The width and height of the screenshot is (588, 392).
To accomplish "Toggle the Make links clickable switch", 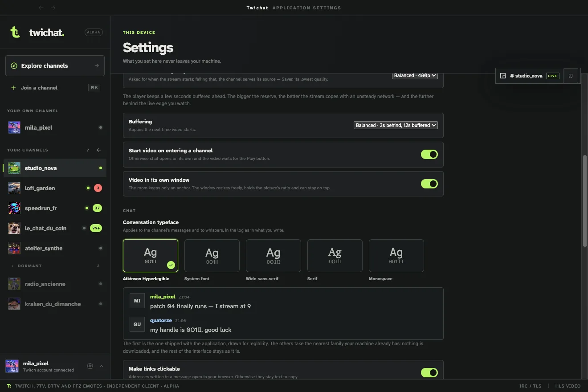I will 429,372.
